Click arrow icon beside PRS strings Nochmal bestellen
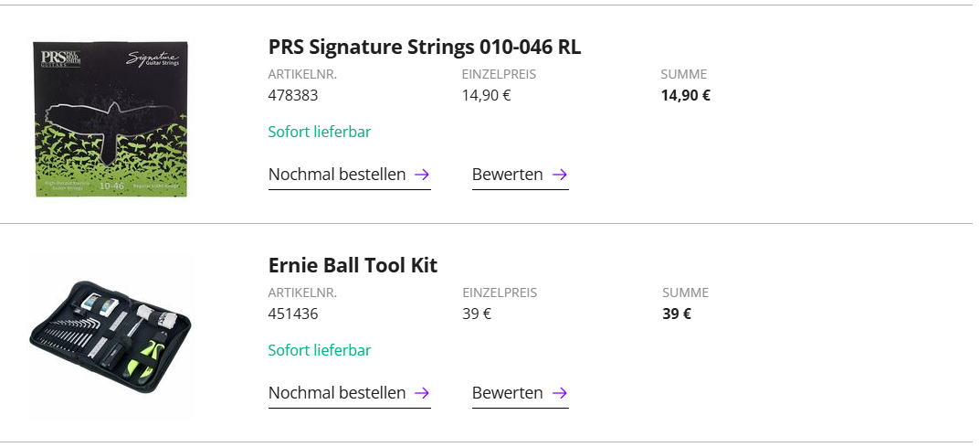This screenshot has height=447, width=980. pyautogui.click(x=422, y=175)
